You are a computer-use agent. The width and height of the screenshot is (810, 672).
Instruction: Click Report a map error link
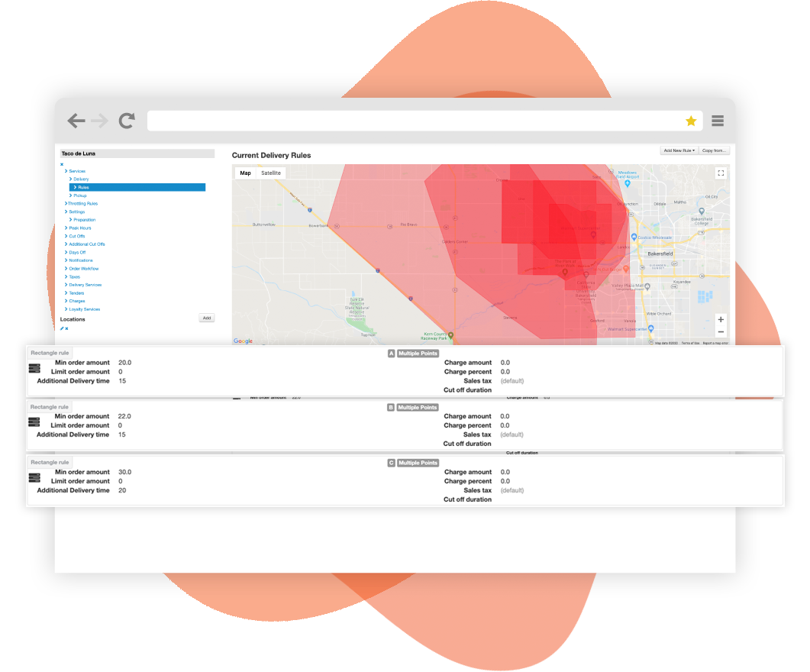pyautogui.click(x=715, y=343)
